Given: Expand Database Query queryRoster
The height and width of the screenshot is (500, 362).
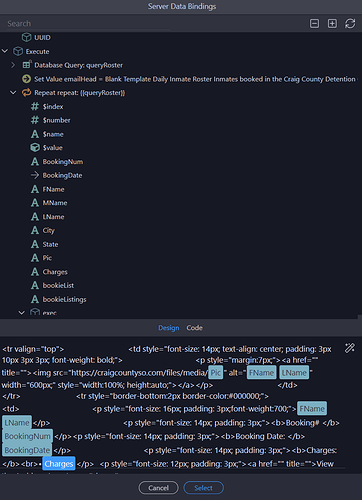Looking at the screenshot, I should click(x=13, y=65).
